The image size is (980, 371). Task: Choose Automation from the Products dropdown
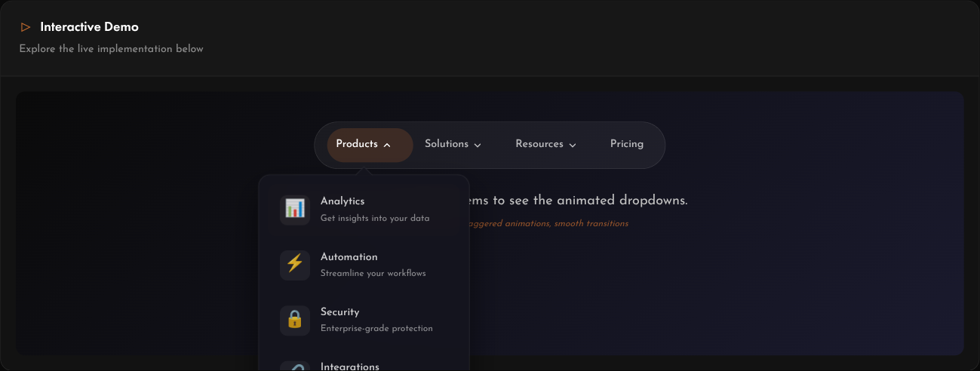pos(364,265)
